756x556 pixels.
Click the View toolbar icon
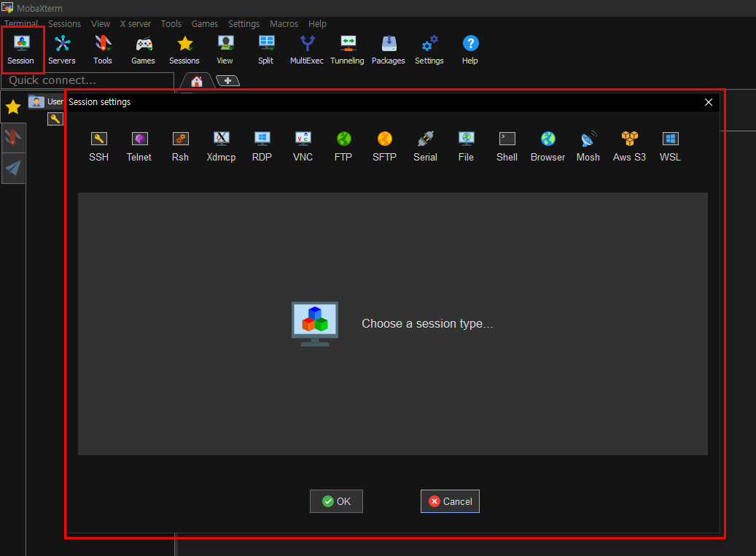point(225,50)
